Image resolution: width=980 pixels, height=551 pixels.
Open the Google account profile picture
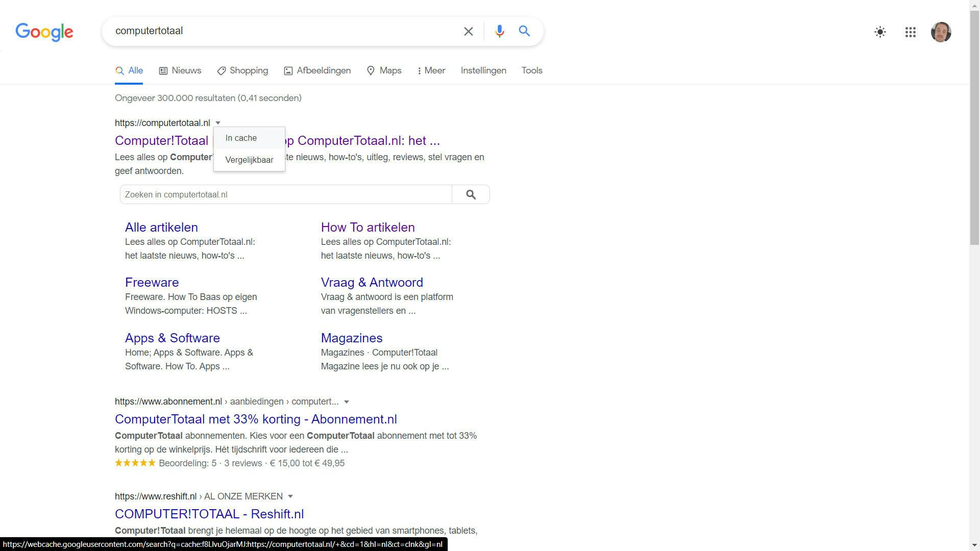click(x=941, y=32)
